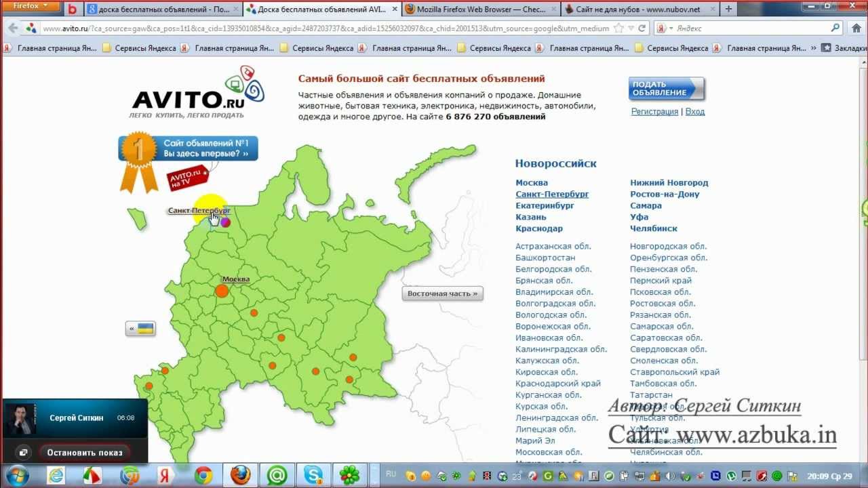Screen dimensions: 868x488
Task: Open the Windows Start menu orb
Action: pos(17,475)
